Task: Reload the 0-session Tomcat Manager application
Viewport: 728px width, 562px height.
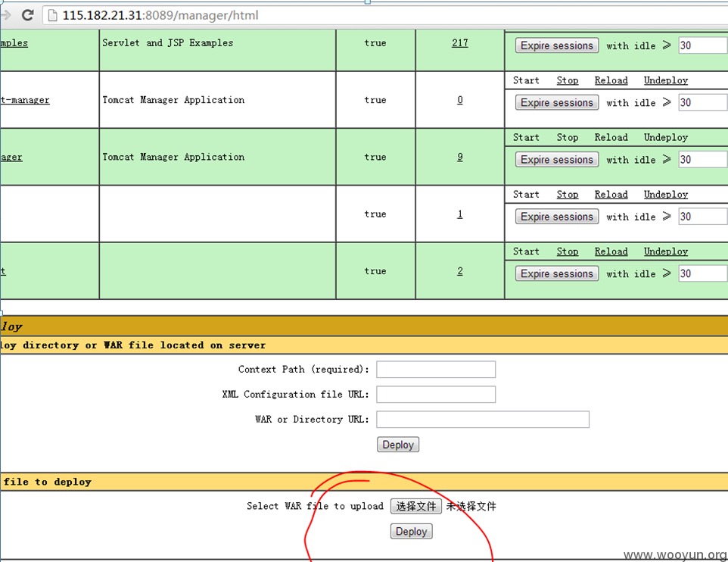Action: point(611,80)
